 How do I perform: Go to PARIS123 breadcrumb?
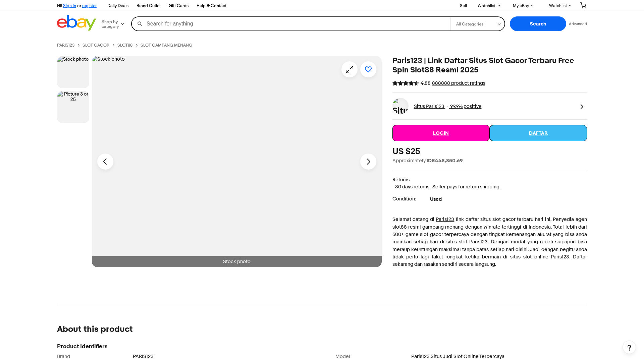pos(66,45)
